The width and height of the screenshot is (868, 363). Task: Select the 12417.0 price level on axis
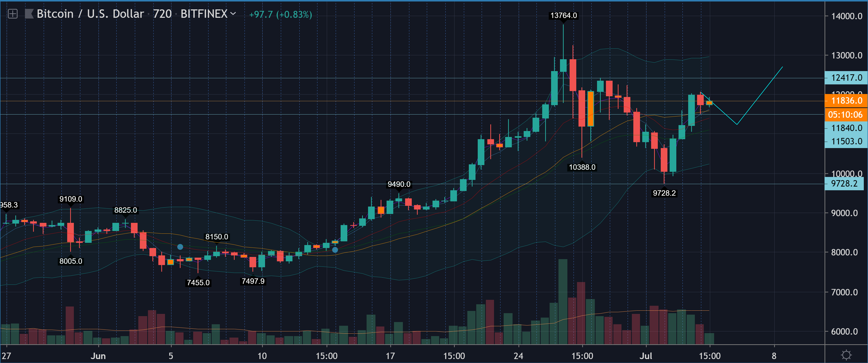coord(846,78)
